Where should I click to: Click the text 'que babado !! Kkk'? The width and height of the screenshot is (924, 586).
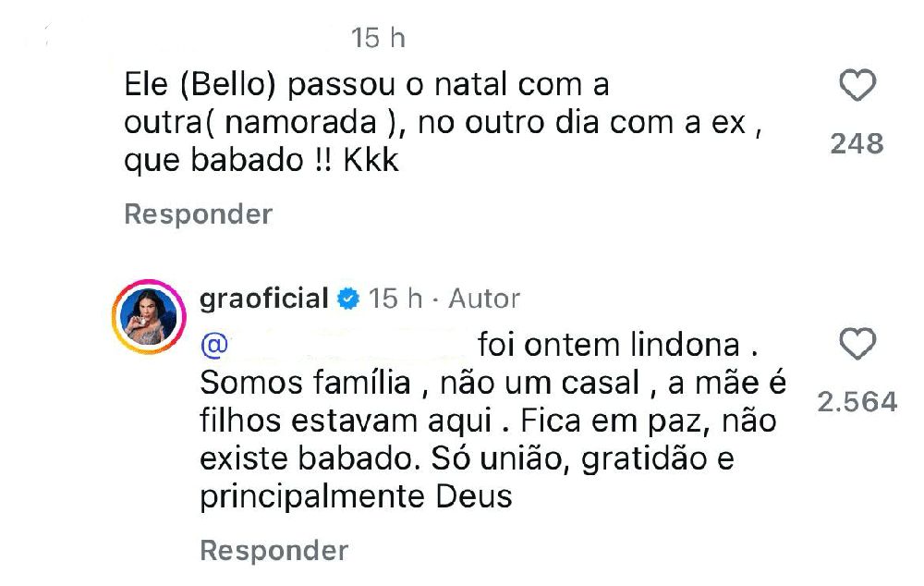point(261,161)
